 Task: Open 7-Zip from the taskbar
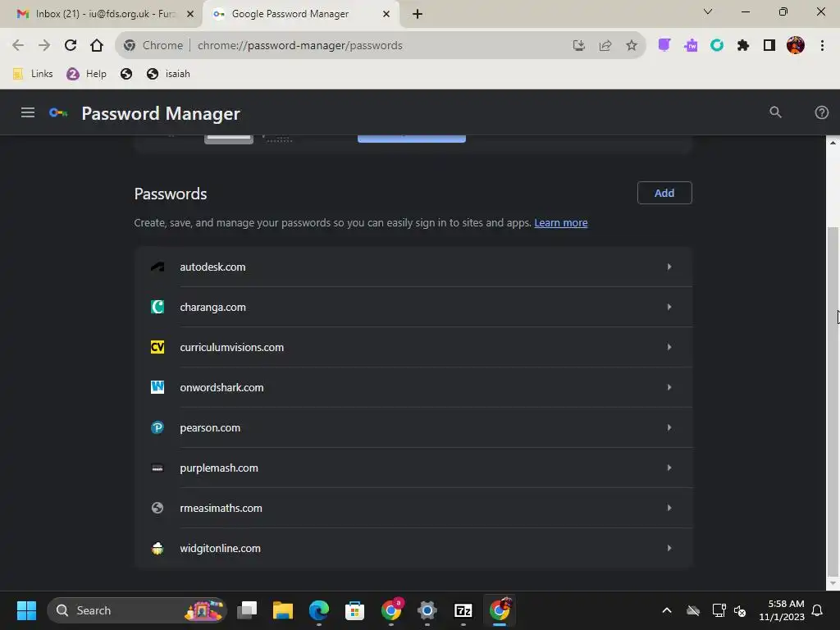point(463,610)
